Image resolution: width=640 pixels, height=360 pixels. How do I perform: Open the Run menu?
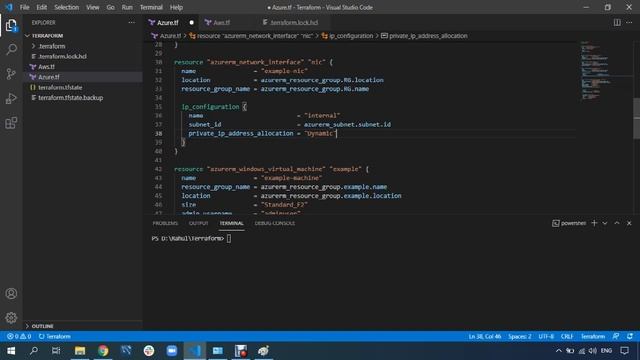click(x=127, y=7)
